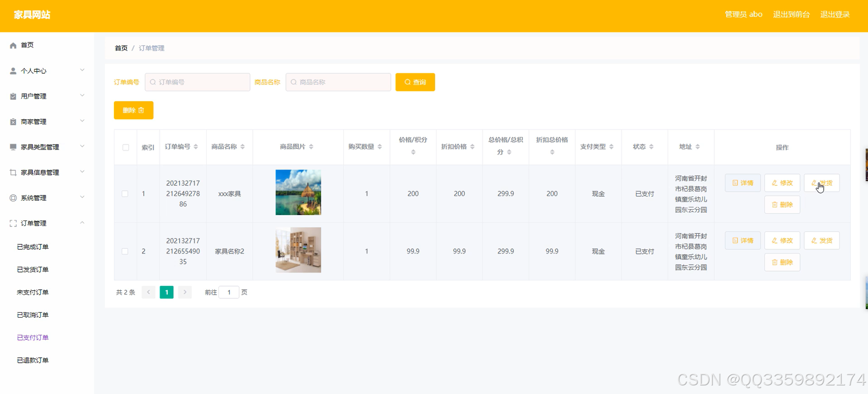Sort table by 地址 arrows
The height and width of the screenshot is (394, 868).
697,147
